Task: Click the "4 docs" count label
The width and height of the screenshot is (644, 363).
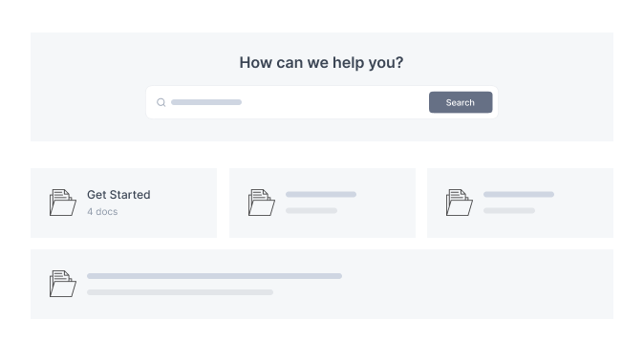Action: (x=102, y=211)
